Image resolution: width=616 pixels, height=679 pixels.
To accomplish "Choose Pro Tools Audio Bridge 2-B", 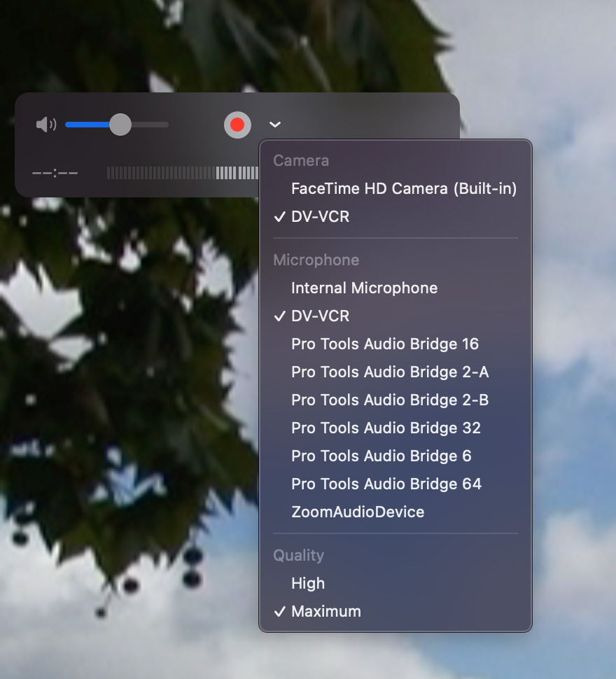I will click(389, 400).
